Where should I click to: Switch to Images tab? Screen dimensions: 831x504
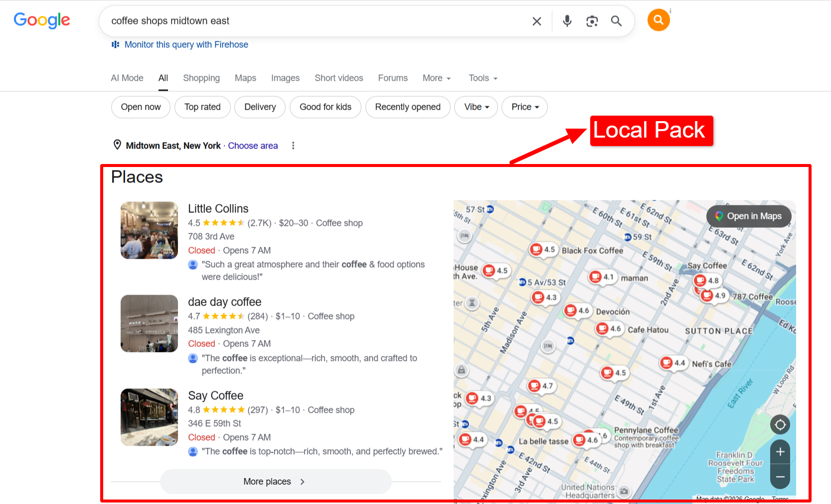coord(285,78)
